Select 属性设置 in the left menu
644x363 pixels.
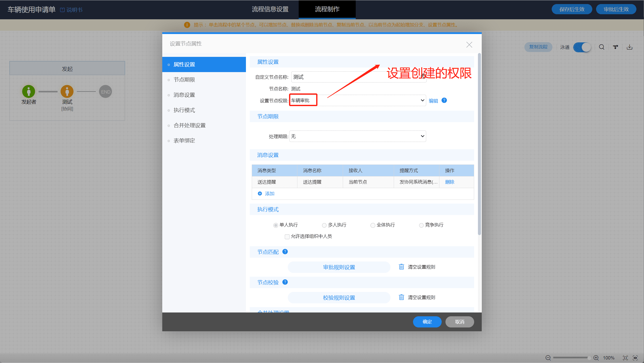pos(204,64)
